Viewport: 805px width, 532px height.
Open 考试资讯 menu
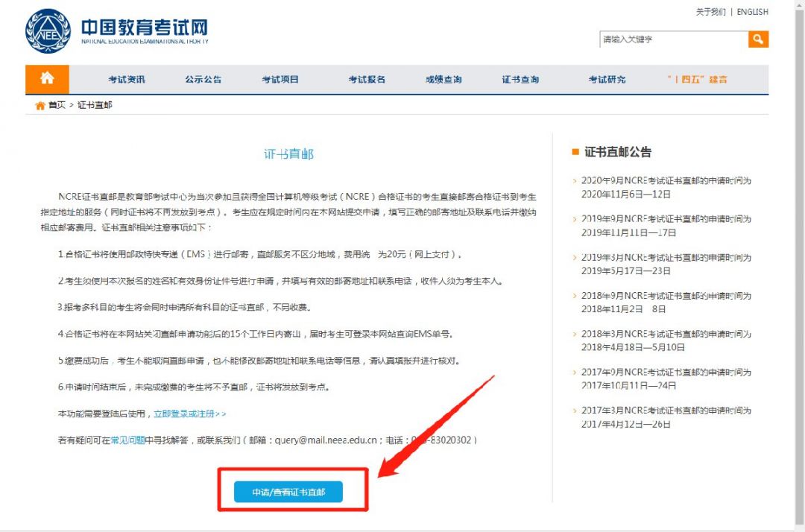coord(126,80)
